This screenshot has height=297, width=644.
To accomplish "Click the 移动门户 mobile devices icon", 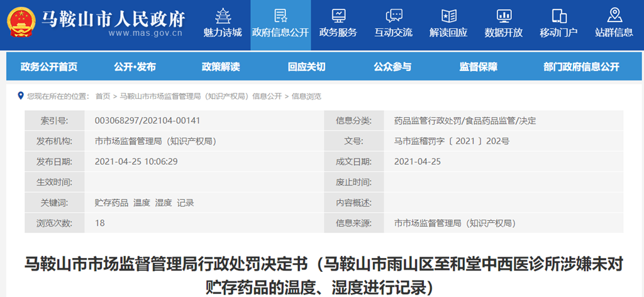I will coord(559,16).
